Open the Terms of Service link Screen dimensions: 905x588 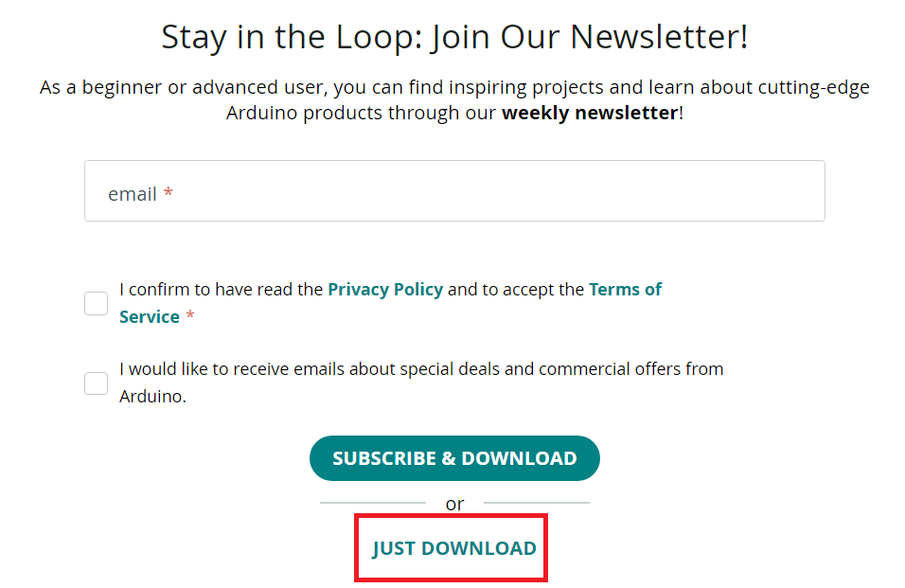(625, 290)
